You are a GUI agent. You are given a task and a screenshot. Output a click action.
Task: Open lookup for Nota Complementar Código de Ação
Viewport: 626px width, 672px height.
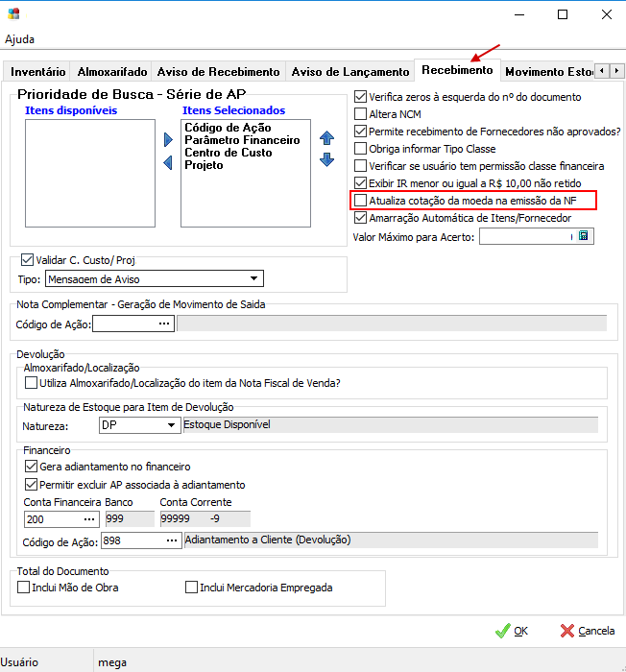tap(164, 324)
